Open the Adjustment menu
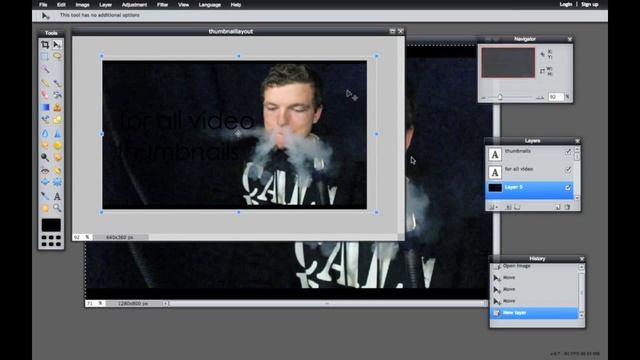The height and width of the screenshot is (360, 640). (134, 5)
